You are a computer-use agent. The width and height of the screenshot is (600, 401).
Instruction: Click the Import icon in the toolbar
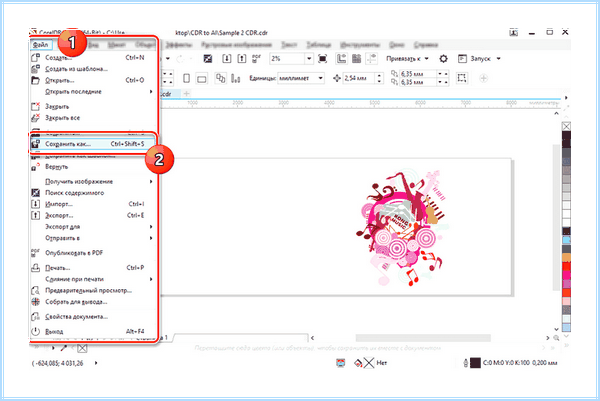(x=227, y=59)
